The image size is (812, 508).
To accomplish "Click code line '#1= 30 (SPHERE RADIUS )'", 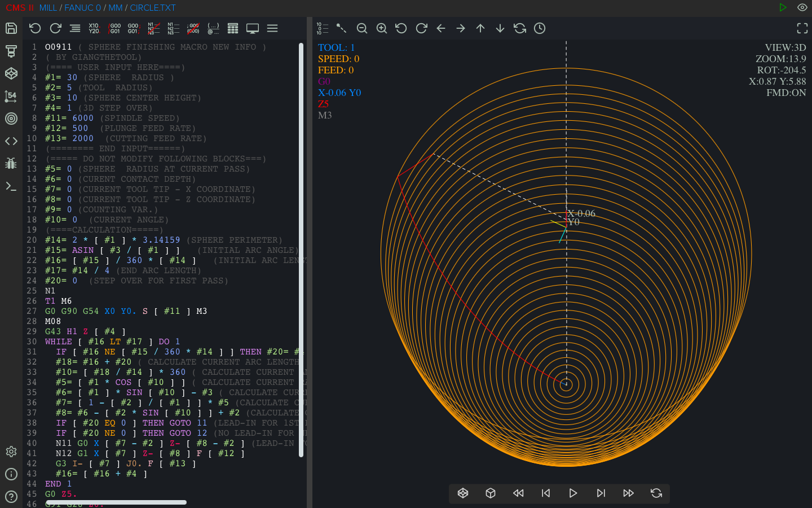I will [x=109, y=77].
